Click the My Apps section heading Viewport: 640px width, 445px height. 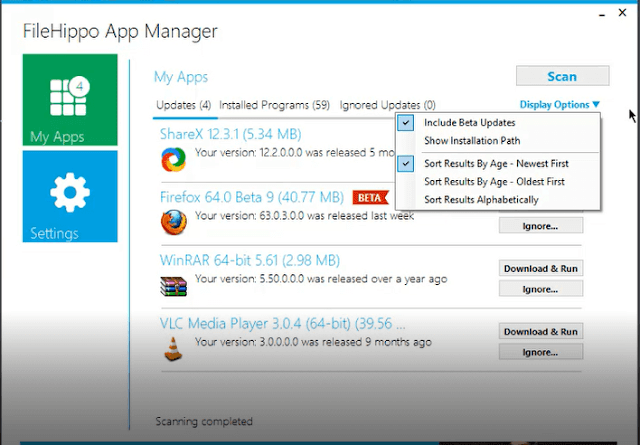click(181, 77)
